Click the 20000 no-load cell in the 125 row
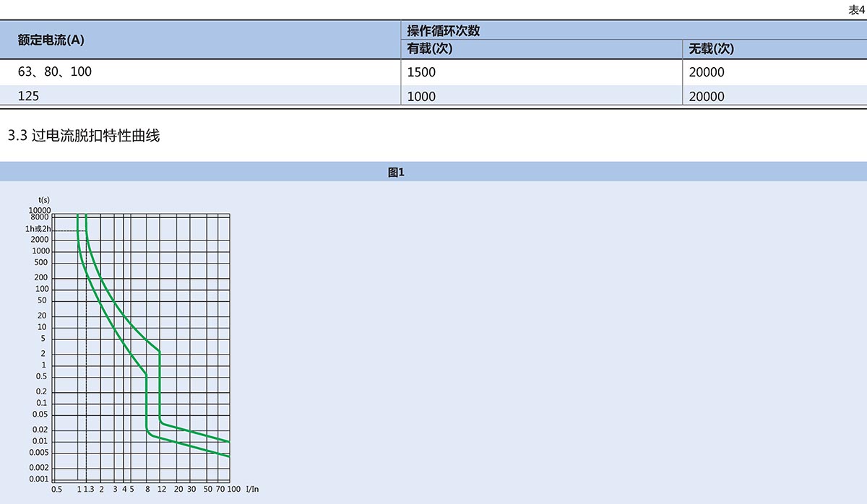867x504 pixels. click(x=706, y=96)
